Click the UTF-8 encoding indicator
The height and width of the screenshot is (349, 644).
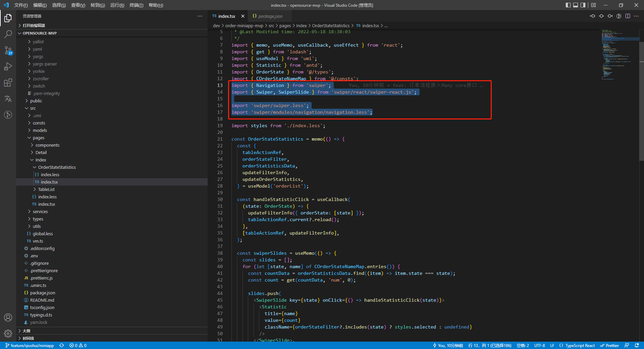click(x=539, y=345)
